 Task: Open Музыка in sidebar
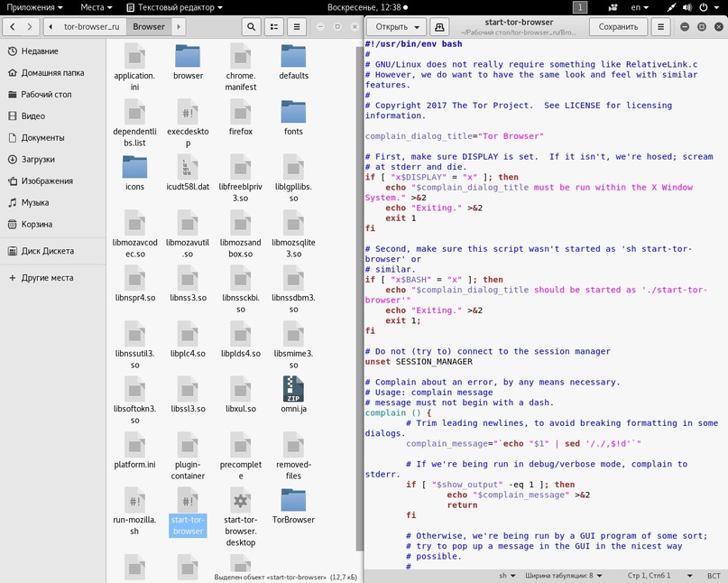[53, 202]
